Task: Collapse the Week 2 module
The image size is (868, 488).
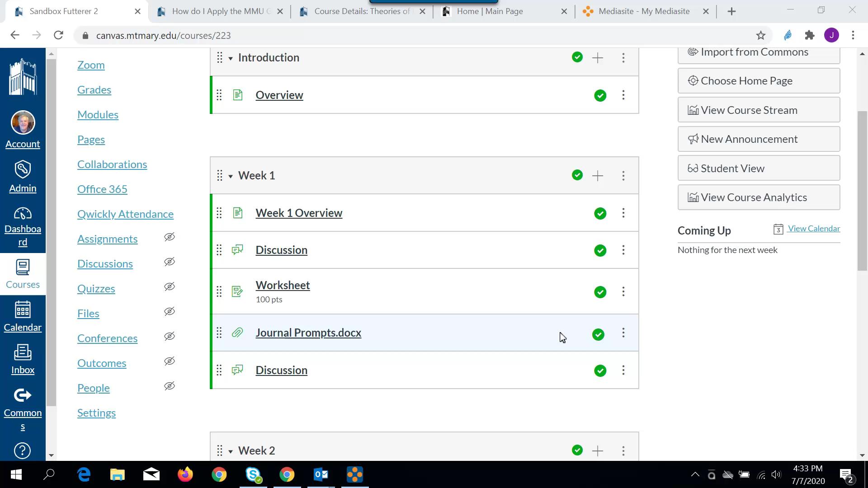Action: (x=231, y=450)
